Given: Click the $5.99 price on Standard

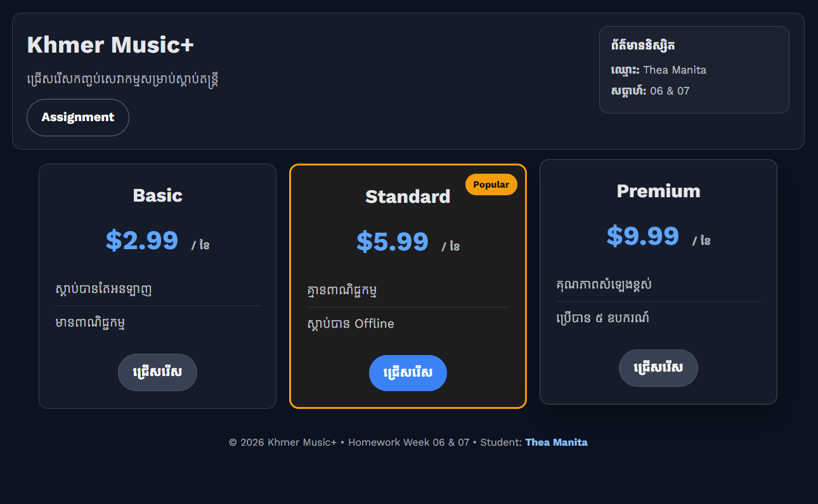Looking at the screenshot, I should (393, 242).
